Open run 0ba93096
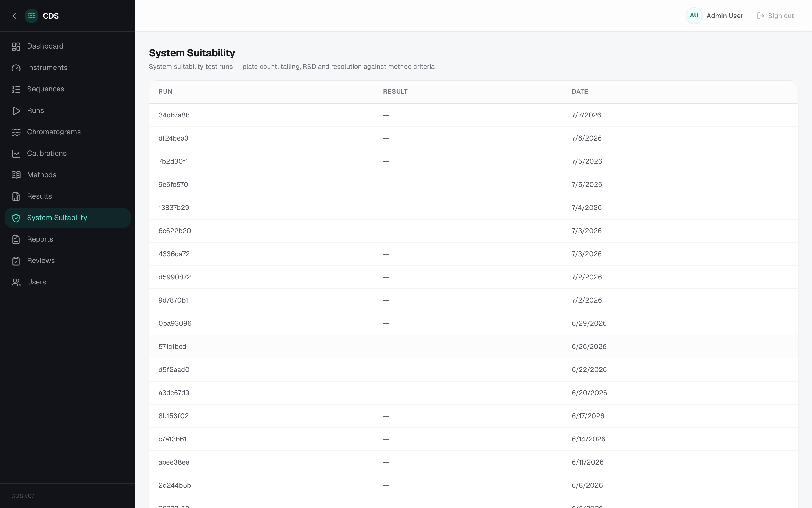812x508 pixels. (x=473, y=323)
